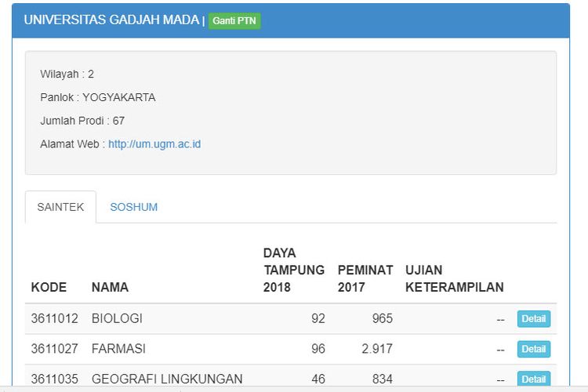Open the um.ugm.ac.id web link

(x=154, y=144)
